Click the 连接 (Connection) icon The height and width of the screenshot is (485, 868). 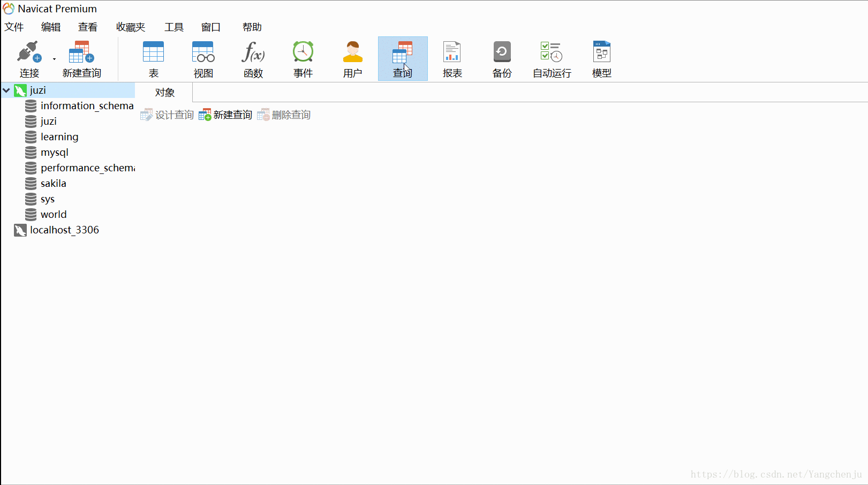(29, 58)
